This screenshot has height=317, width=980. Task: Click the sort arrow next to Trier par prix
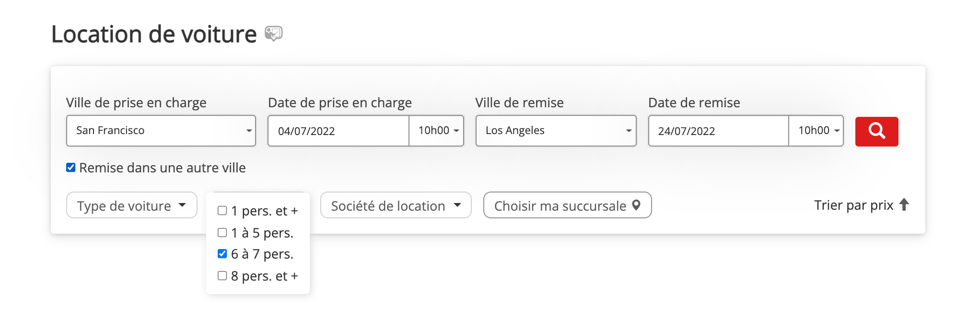[x=904, y=205]
